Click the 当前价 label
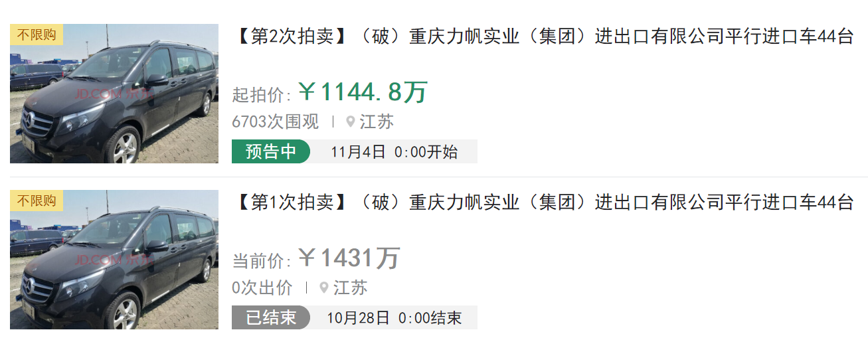Image resolution: width=868 pixels, height=338 pixels. point(262,261)
